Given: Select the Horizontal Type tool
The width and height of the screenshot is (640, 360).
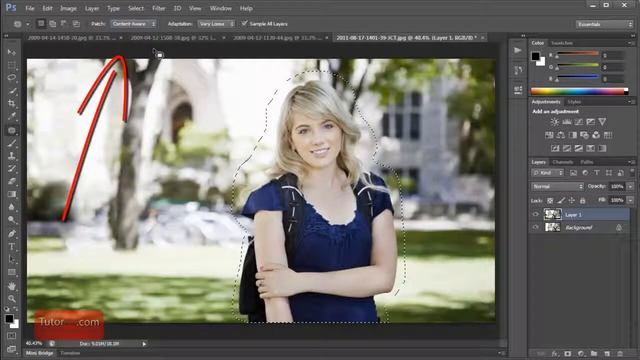Looking at the screenshot, I should click(x=11, y=247).
